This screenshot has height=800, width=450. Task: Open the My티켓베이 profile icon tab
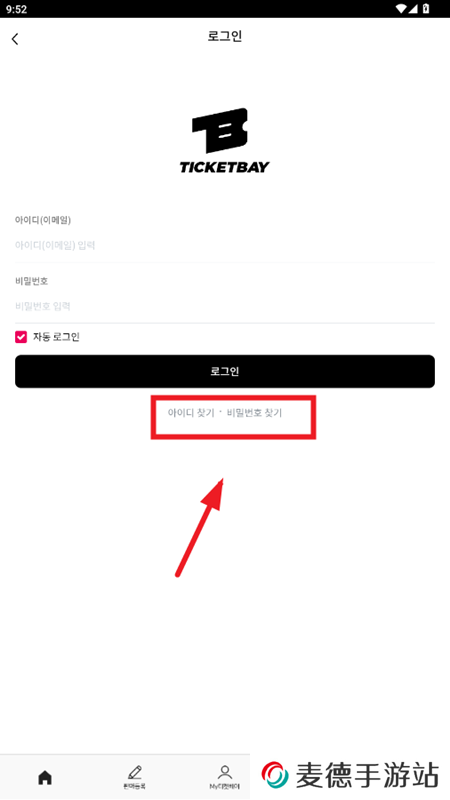point(224,777)
